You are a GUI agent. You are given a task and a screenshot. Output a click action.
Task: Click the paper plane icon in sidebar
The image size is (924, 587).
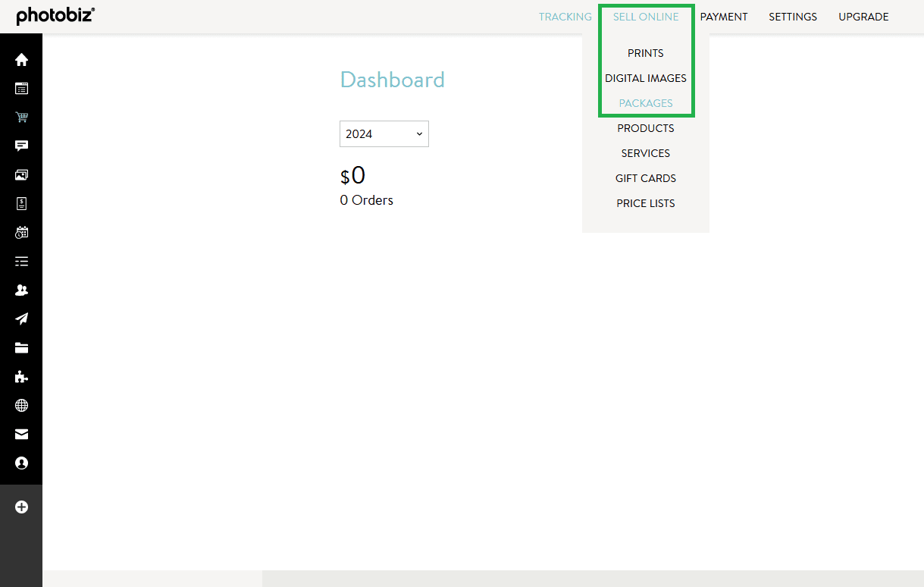coord(21,319)
